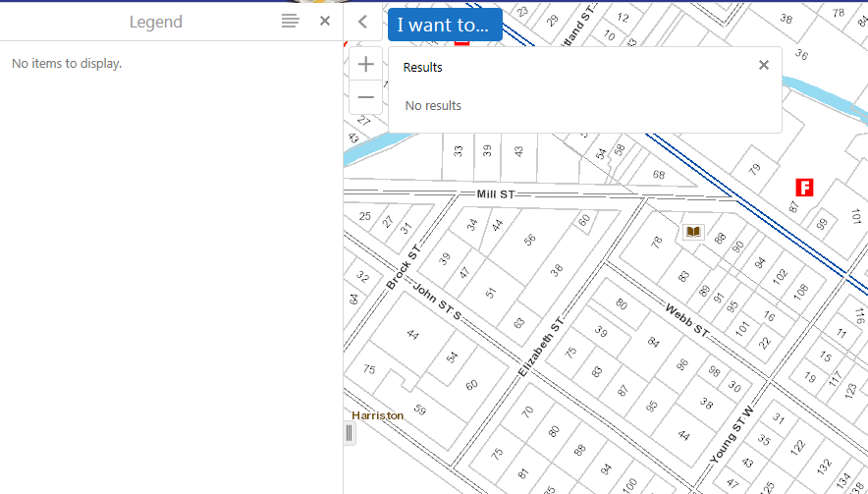
Task: Select parcel 132 on the map
Action: pyautogui.click(x=824, y=466)
